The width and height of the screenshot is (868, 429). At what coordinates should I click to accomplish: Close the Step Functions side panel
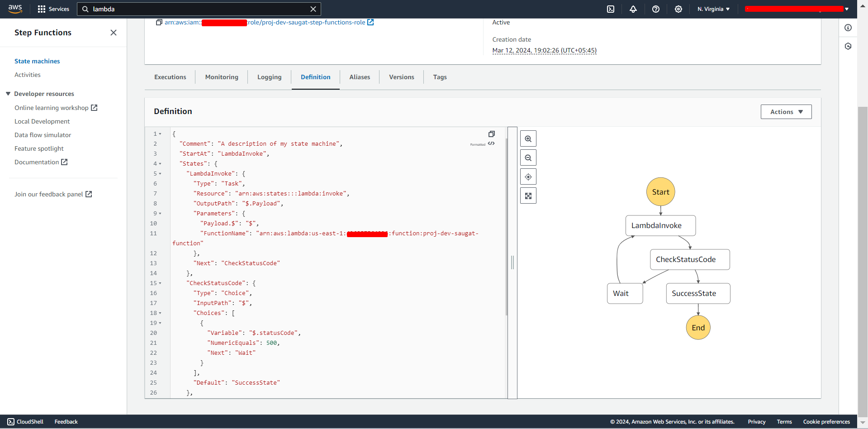pyautogui.click(x=114, y=33)
